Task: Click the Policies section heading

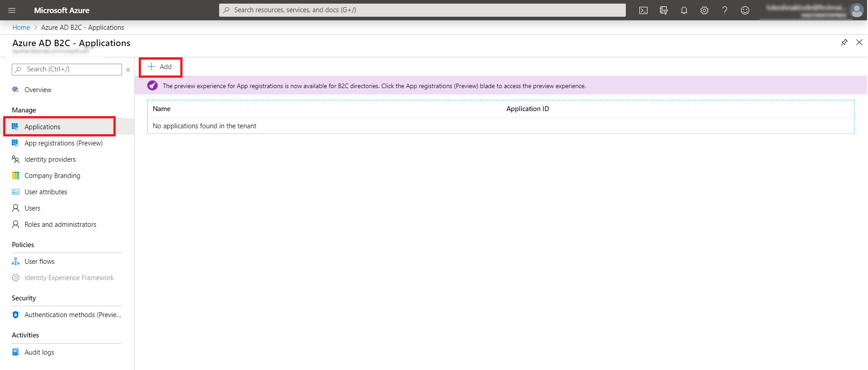Action: point(23,245)
